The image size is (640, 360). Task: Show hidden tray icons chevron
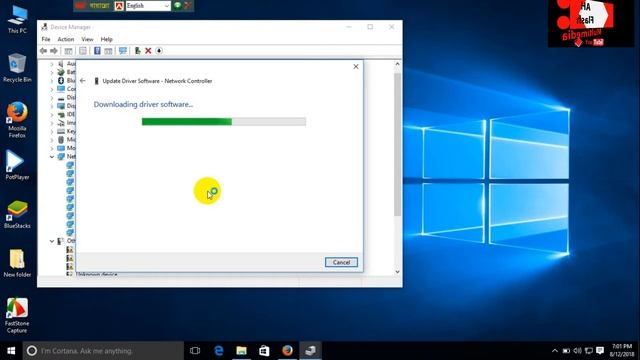[x=555, y=351]
